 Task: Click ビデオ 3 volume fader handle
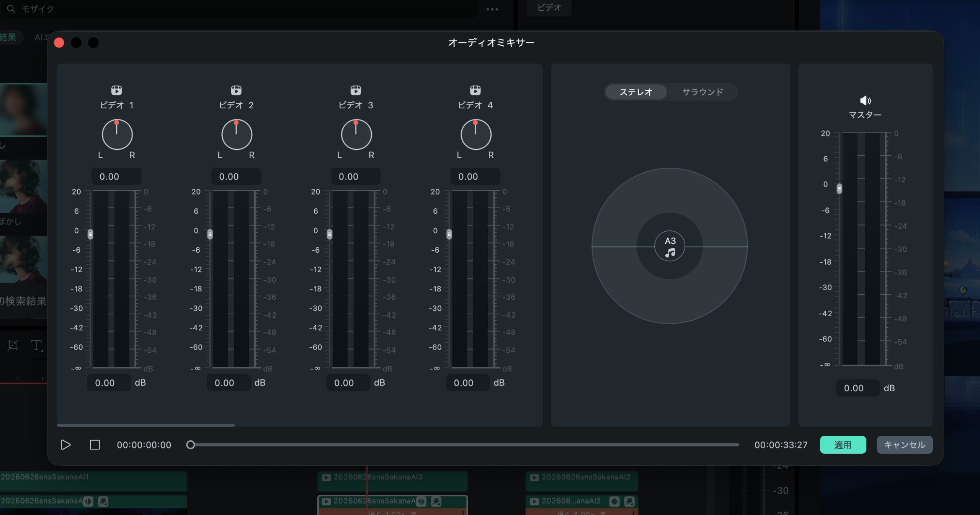(x=329, y=234)
